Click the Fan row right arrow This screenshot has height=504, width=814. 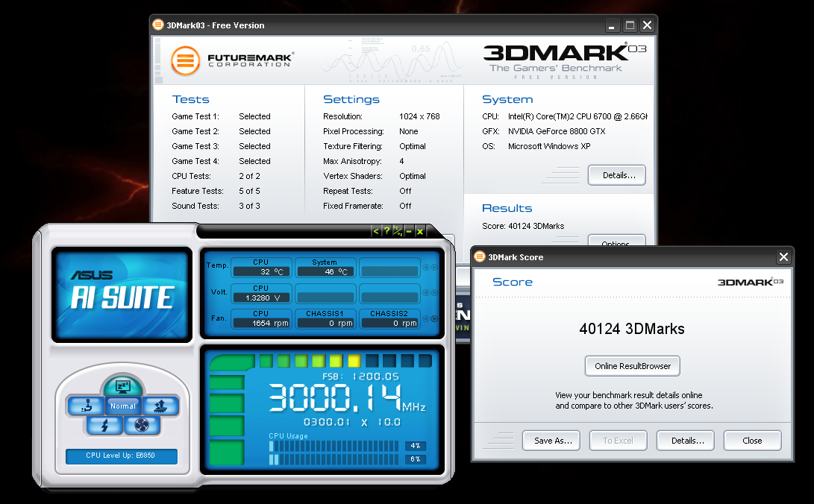pyautogui.click(x=434, y=318)
